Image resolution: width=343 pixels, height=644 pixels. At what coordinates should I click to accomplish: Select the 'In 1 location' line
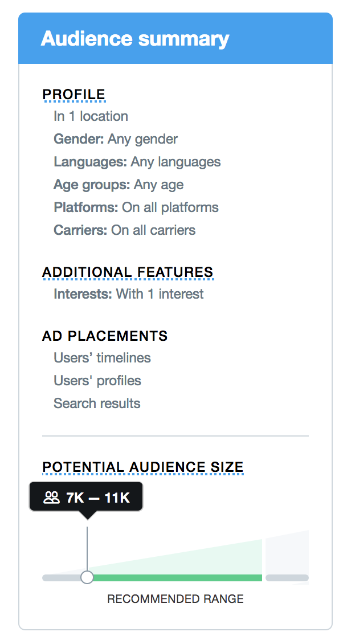click(x=91, y=116)
